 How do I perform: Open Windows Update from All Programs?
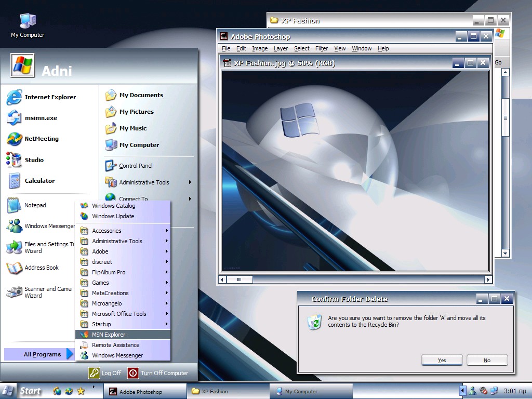tap(112, 216)
